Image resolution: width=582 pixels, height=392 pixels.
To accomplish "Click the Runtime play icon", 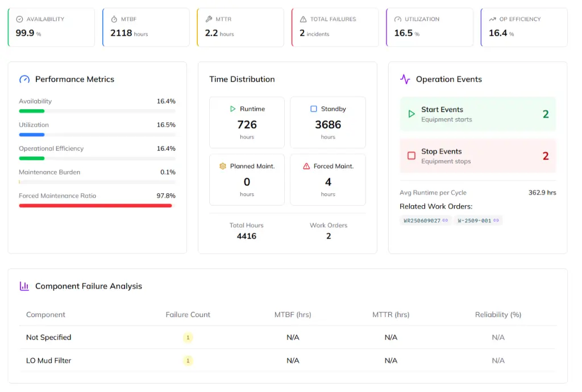I will (232, 109).
